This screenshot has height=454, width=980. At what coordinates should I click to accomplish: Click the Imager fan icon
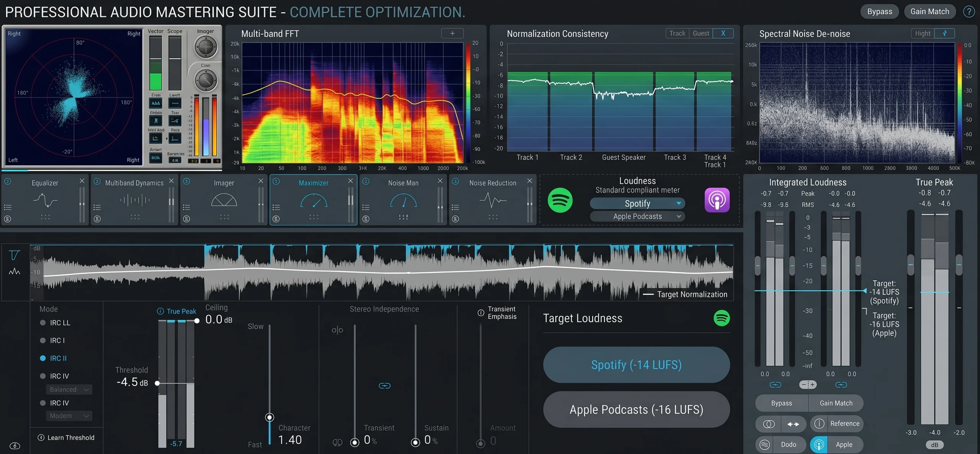tap(224, 200)
